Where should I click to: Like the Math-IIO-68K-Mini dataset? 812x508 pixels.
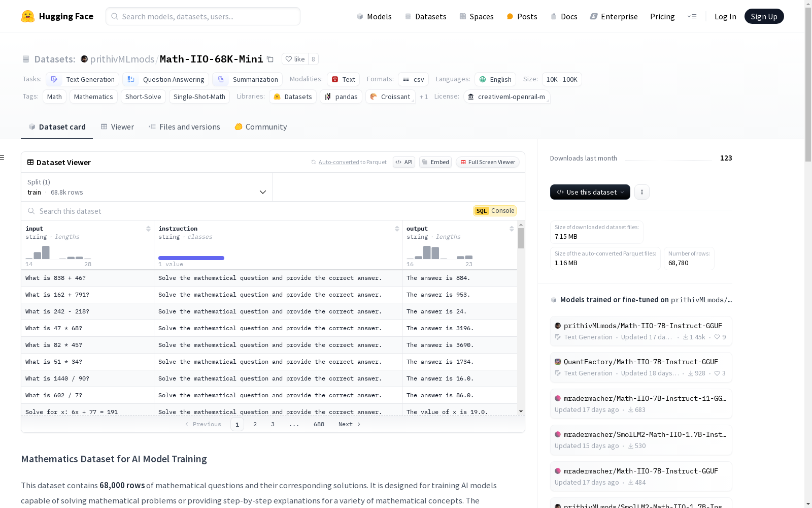[295, 59]
